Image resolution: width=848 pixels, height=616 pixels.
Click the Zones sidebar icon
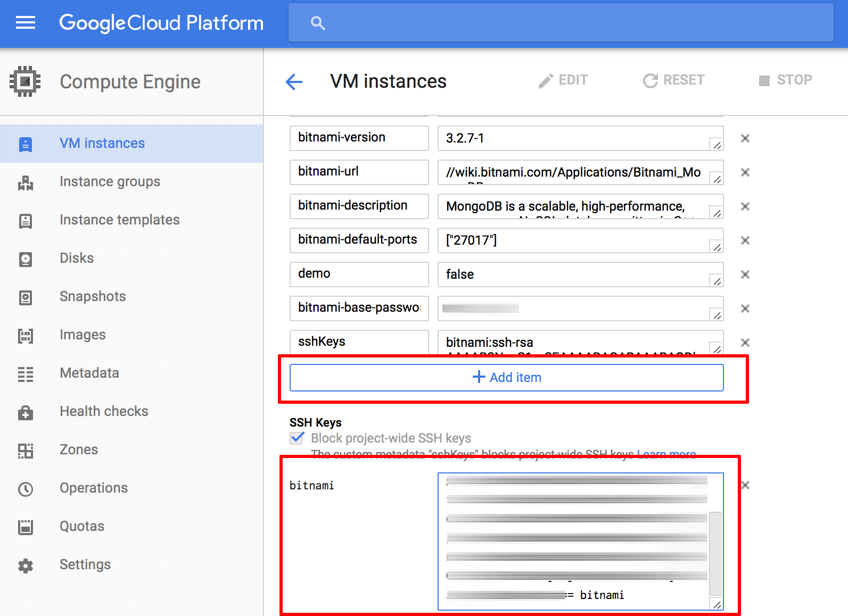[x=26, y=451]
